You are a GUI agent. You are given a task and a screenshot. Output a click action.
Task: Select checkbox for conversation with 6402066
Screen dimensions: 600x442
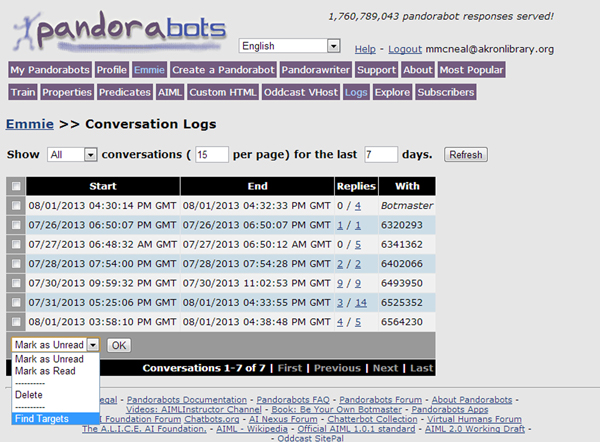click(x=15, y=263)
